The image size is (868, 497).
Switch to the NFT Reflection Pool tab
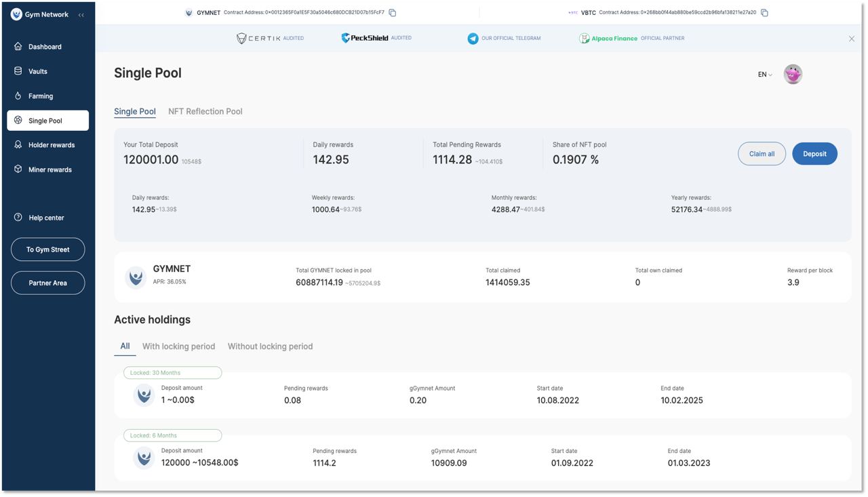tap(205, 111)
